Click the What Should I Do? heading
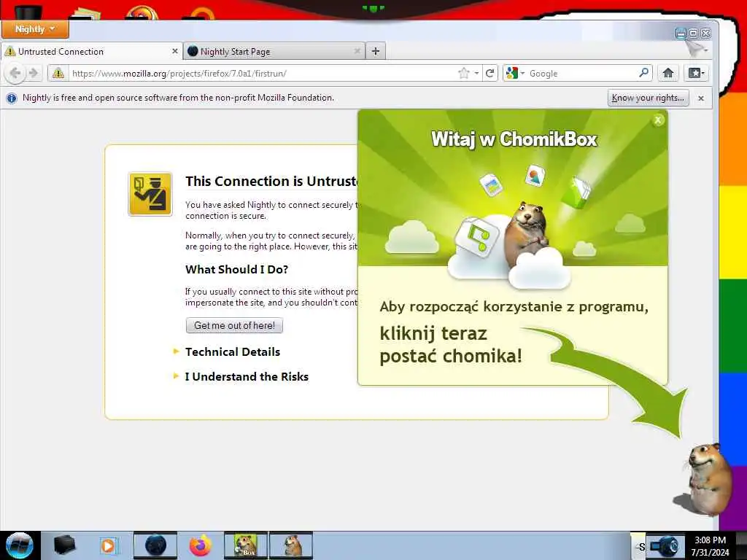Image resolution: width=747 pixels, height=560 pixels. pos(237,270)
